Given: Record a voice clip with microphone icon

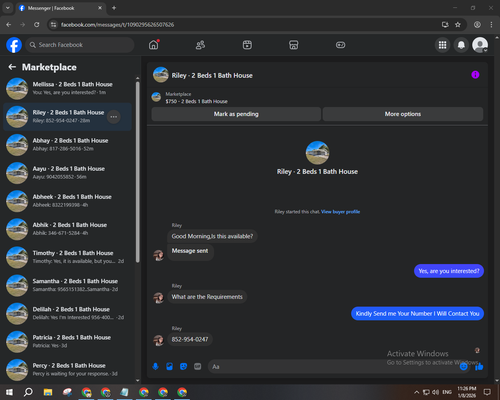Looking at the screenshot, I should (x=155, y=367).
